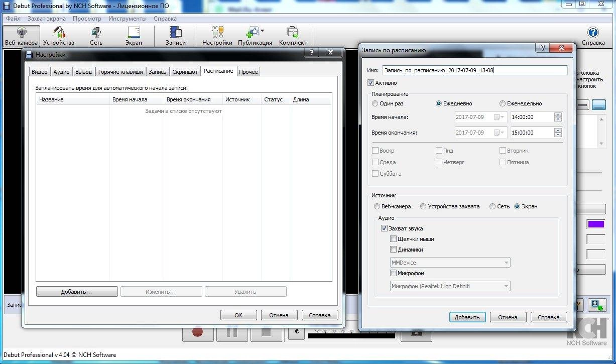The height and width of the screenshot is (364, 616).
Task: Select Устройства захвата radio button
Action: pyautogui.click(x=423, y=206)
